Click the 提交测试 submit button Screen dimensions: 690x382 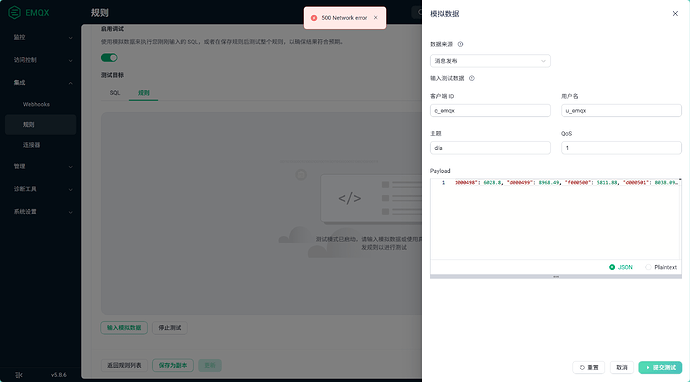(660, 367)
